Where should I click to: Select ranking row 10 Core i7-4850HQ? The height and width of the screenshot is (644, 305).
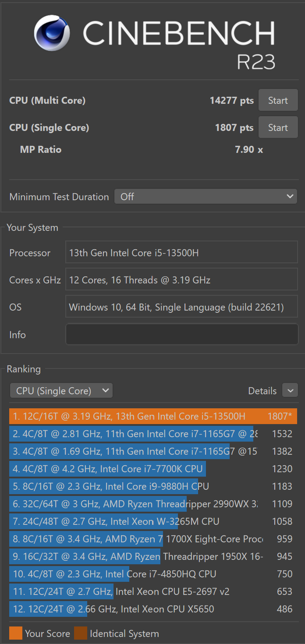pos(153,574)
